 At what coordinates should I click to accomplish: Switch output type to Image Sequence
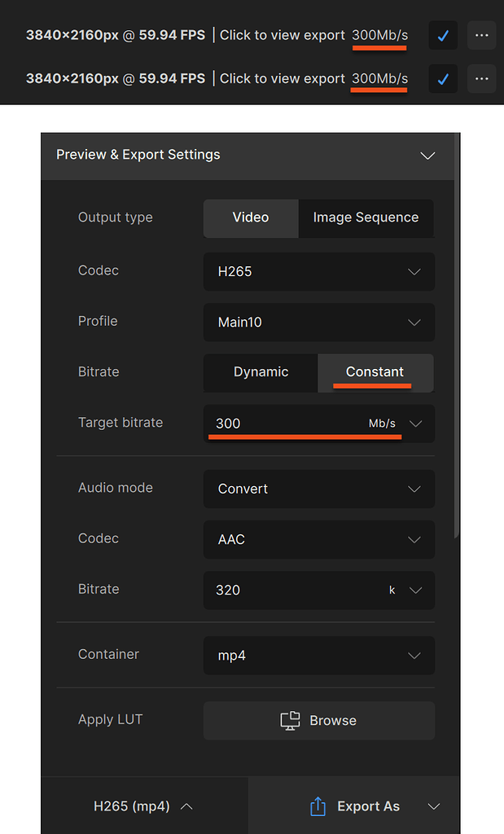pyautogui.click(x=366, y=218)
